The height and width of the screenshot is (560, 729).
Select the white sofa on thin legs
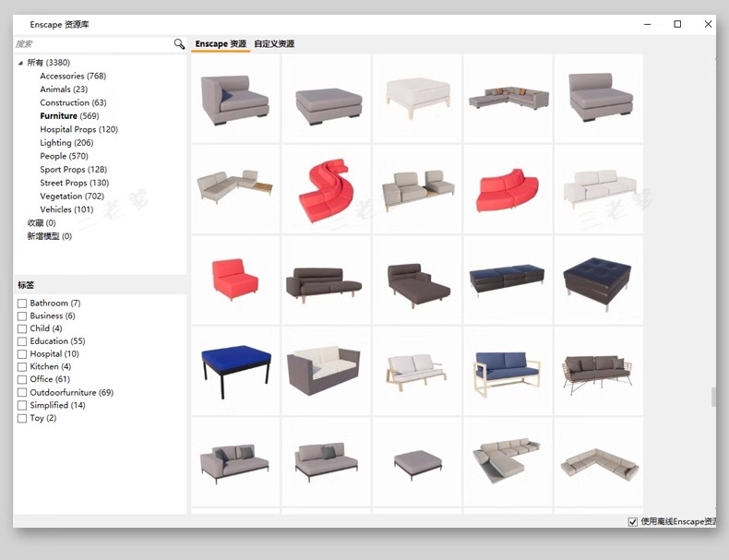(599, 189)
